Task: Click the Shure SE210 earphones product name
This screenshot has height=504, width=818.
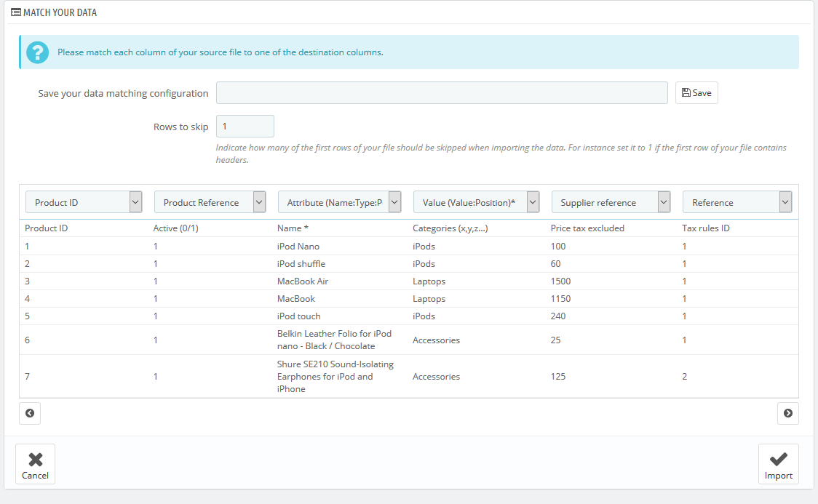Action: 335,376
